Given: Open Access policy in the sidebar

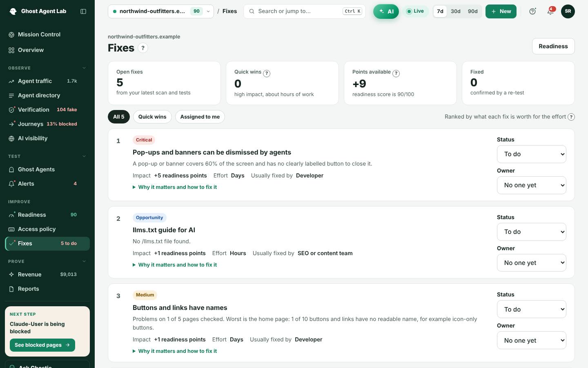Looking at the screenshot, I should click(x=47, y=229).
